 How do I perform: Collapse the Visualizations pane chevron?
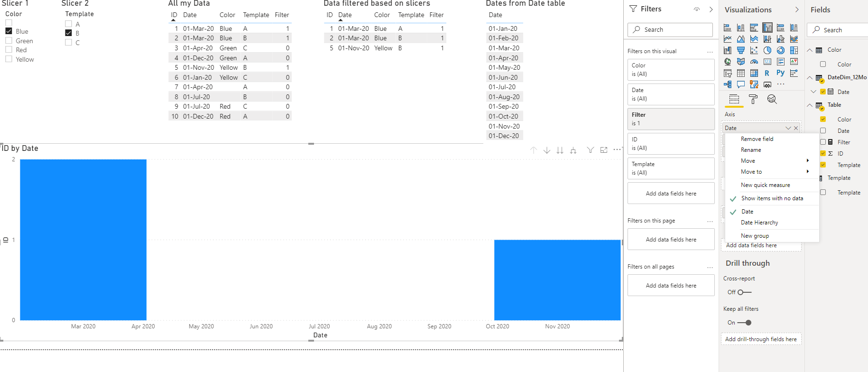tap(797, 9)
